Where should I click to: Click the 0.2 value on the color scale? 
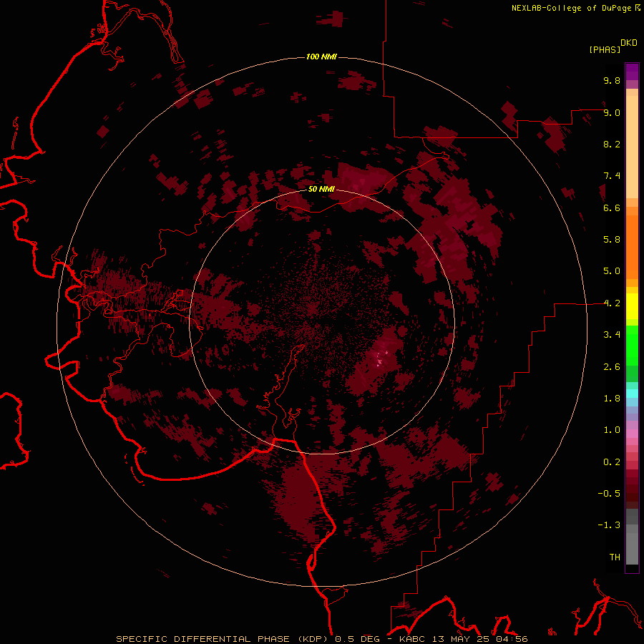612,462
